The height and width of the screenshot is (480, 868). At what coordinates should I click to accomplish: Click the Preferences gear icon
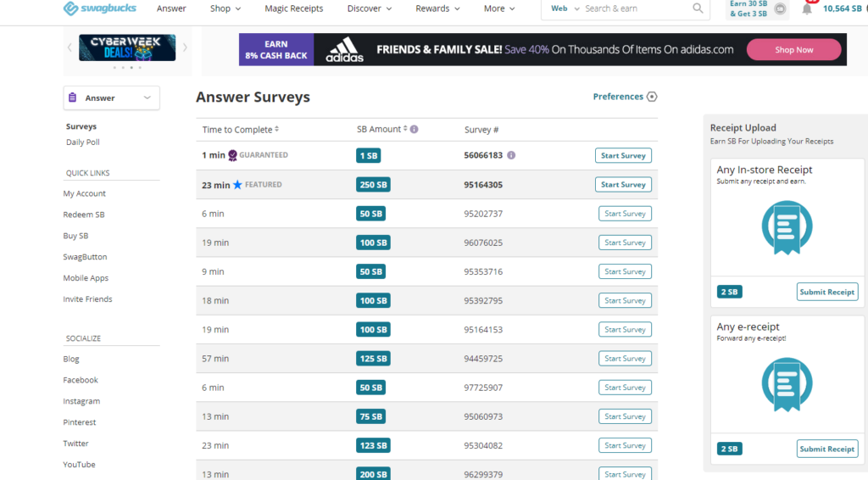(652, 97)
